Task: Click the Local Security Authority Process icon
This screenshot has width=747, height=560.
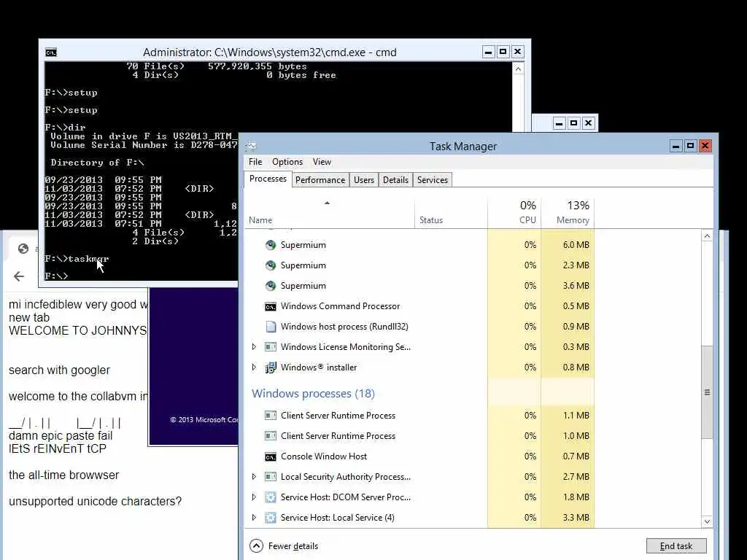Action: tap(271, 477)
